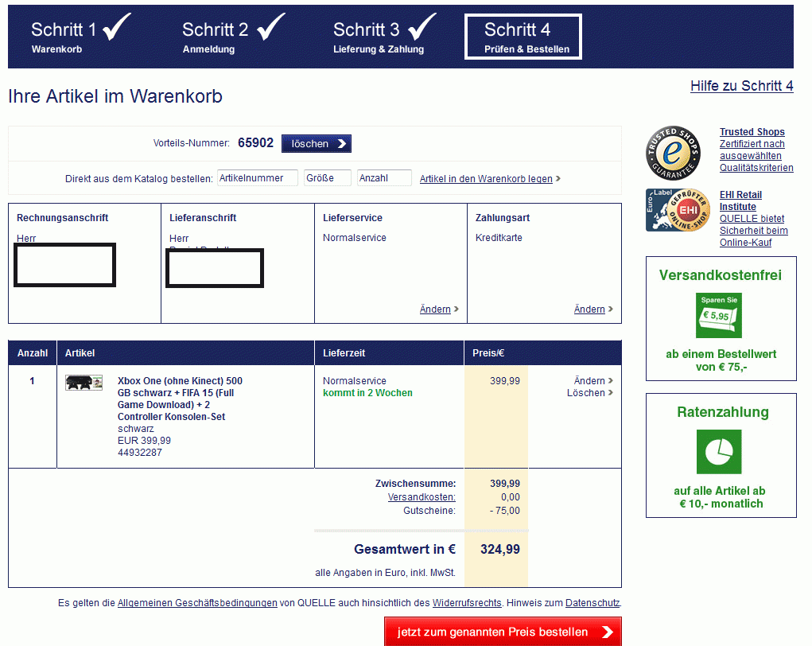Screen dimensions: 812x646
Task: Click the Kreditkarte payment method text
Action: click(x=499, y=238)
